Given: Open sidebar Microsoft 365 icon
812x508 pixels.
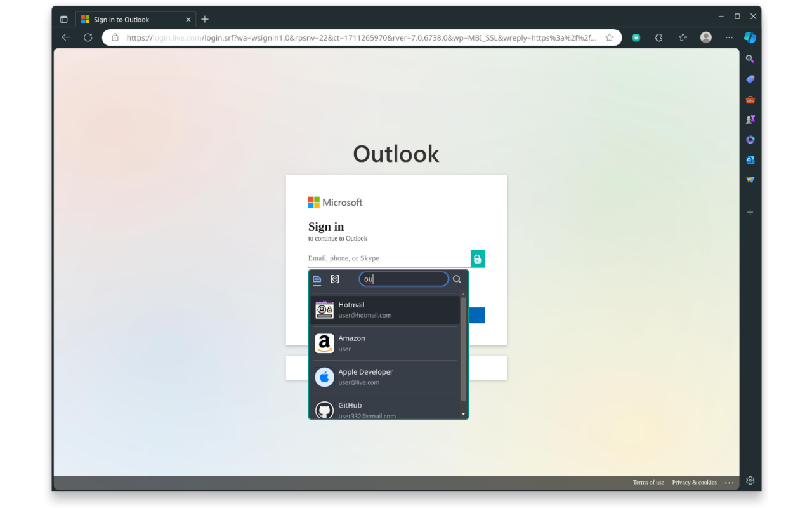Looking at the screenshot, I should (x=750, y=140).
